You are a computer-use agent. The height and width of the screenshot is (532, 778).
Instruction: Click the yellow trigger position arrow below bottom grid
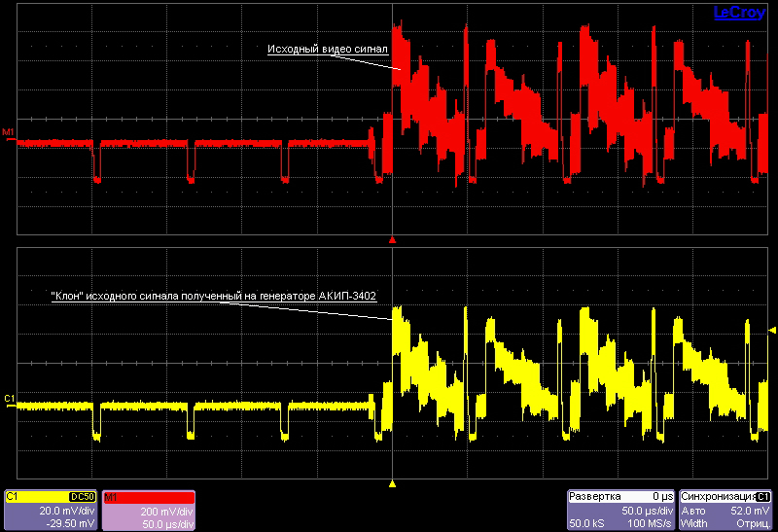392,482
